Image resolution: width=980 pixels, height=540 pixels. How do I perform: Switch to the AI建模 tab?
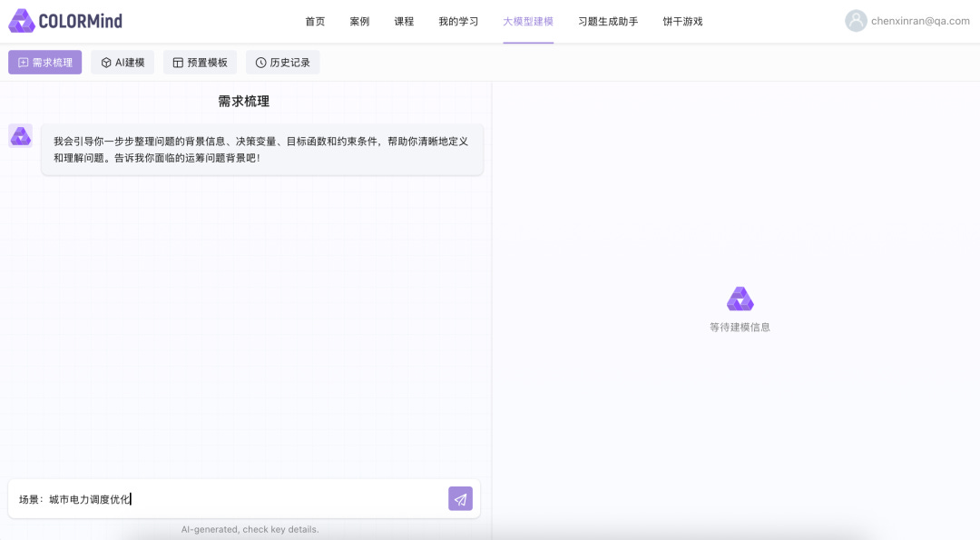tap(122, 63)
